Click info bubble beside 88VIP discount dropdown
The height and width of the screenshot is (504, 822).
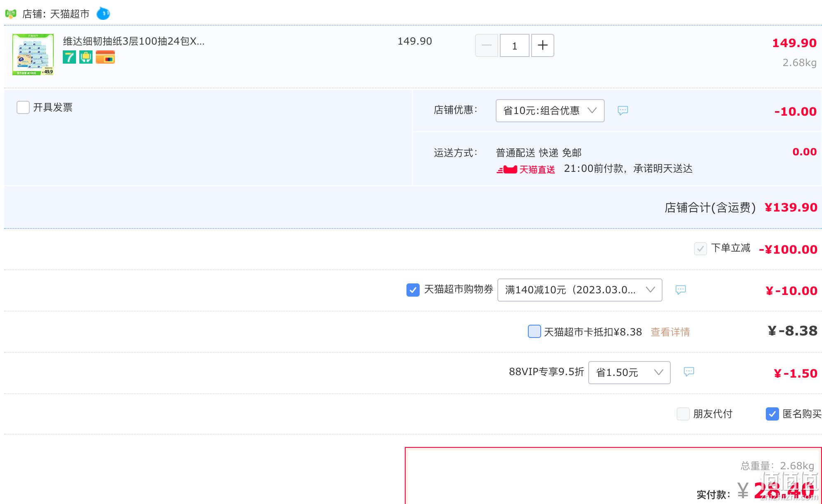point(689,371)
